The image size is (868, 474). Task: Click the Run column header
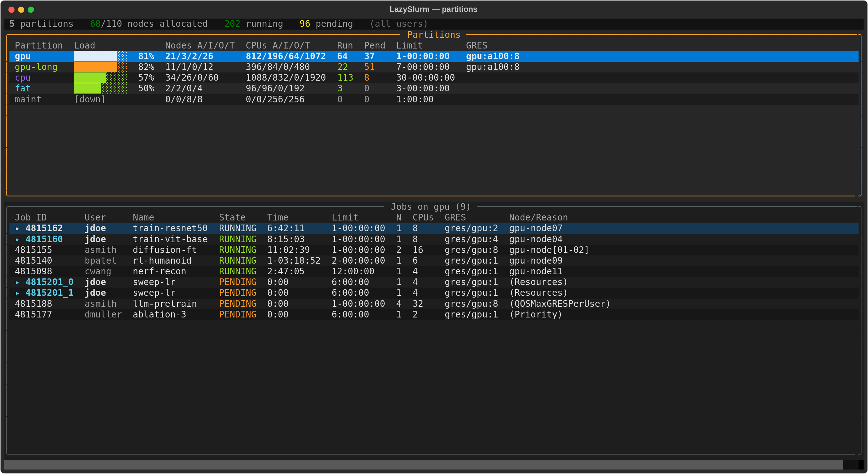pos(345,46)
